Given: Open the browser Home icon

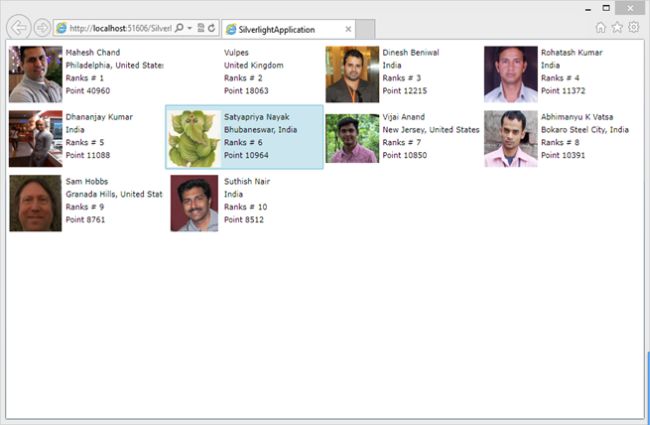Looking at the screenshot, I should pos(600,27).
